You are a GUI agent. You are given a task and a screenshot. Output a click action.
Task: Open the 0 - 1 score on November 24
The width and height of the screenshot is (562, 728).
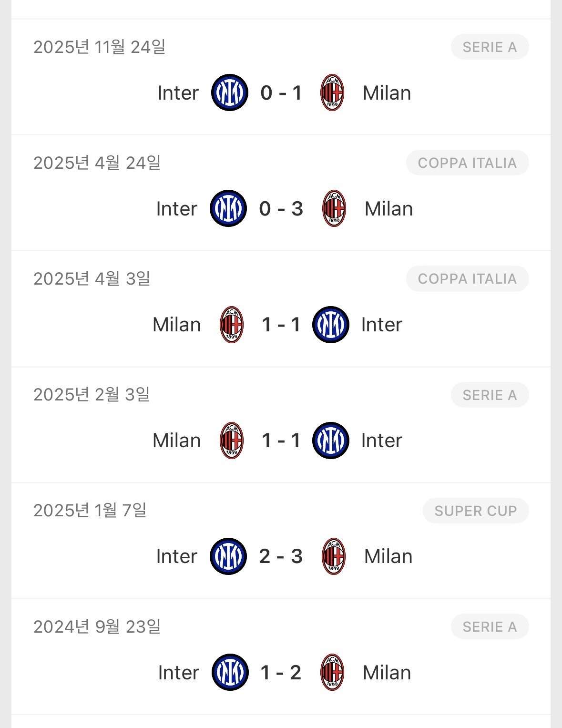[x=281, y=93]
